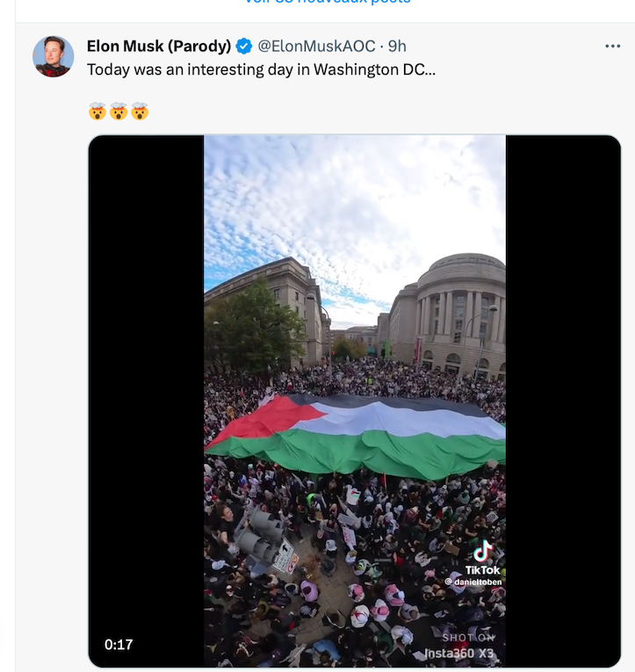Screen dimensions: 635x672
Task: Open the post via the 9h timestamp
Action: [398, 47]
